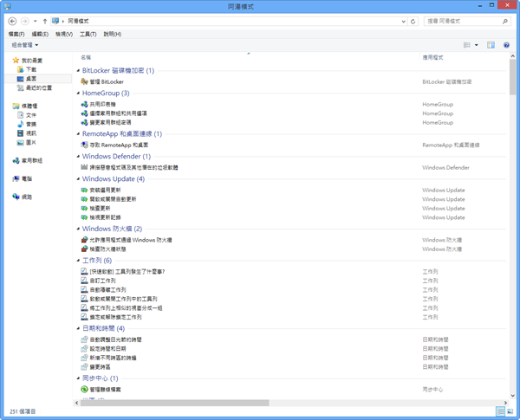
Task: Refresh the address bar location
Action: click(x=413, y=21)
